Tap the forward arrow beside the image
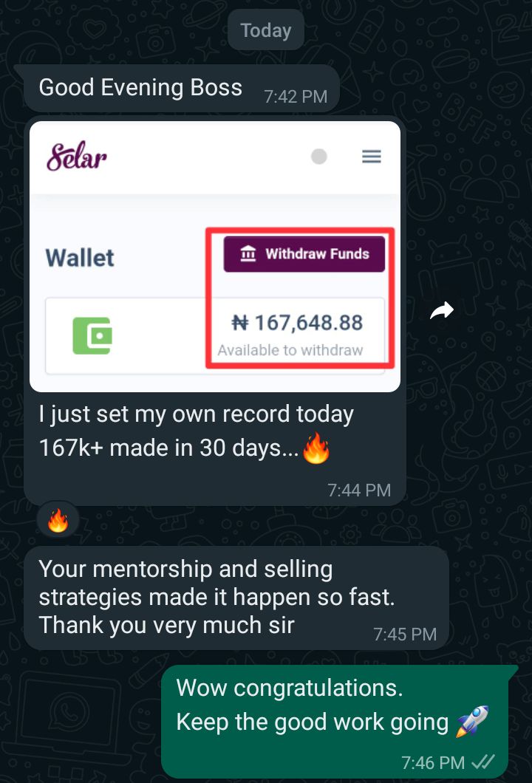 pyautogui.click(x=442, y=312)
